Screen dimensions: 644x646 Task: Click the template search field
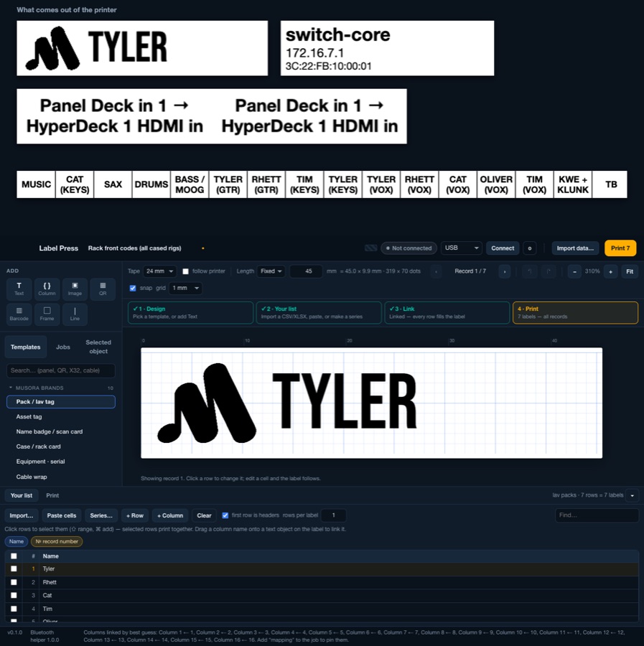(61, 370)
